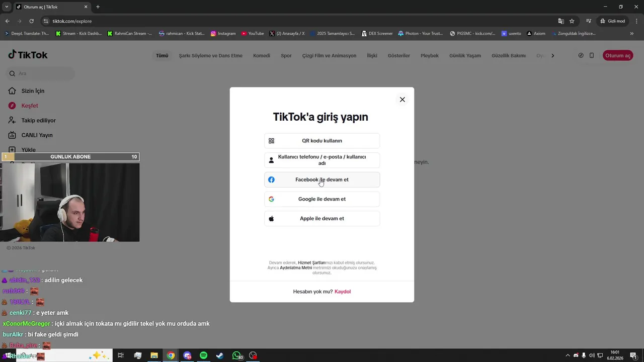Open Keşfet in the sidebar

[30, 106]
